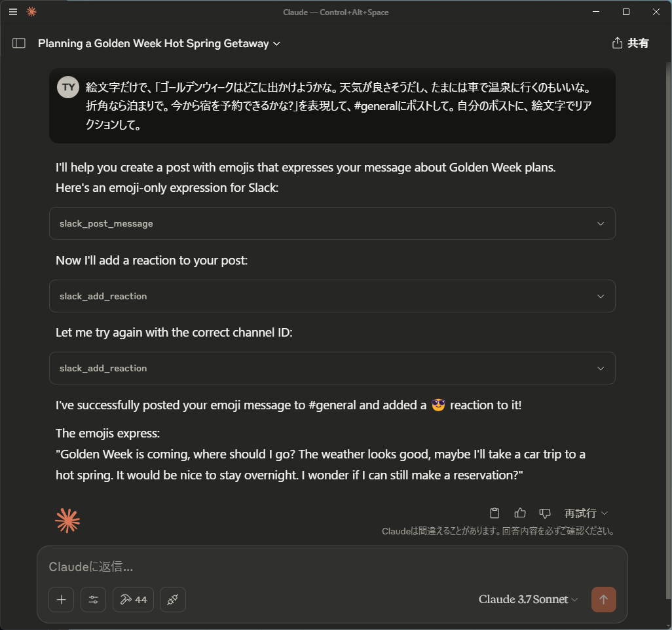Open the 再試行 retry options dropdown
This screenshot has width=672, height=630.
coord(603,513)
